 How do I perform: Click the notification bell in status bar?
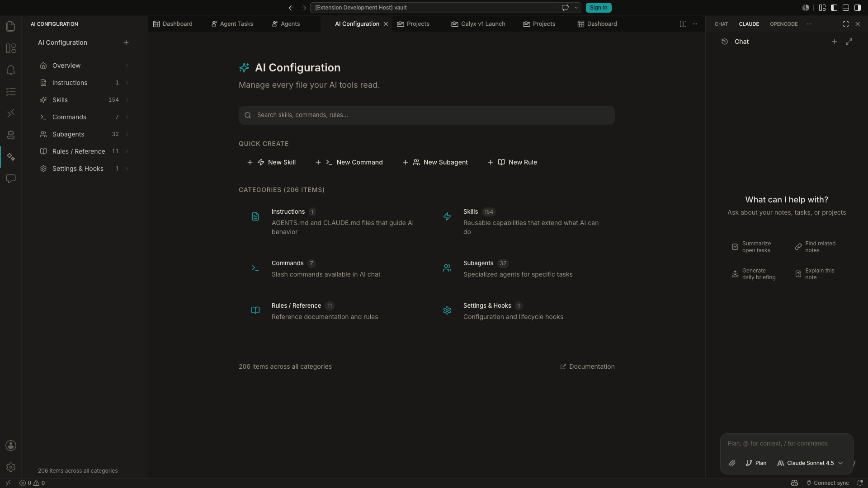[860, 483]
